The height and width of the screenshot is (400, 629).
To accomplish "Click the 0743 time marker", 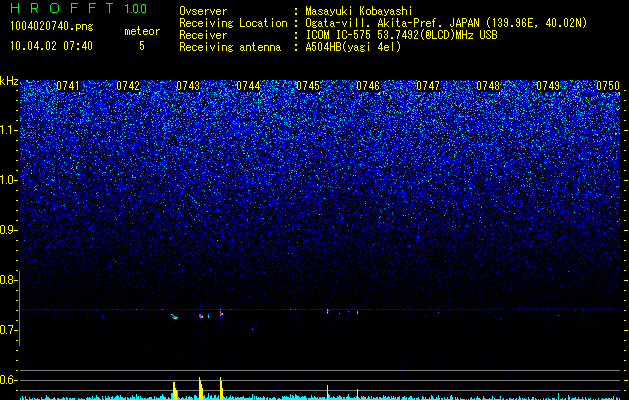I will (x=188, y=86).
